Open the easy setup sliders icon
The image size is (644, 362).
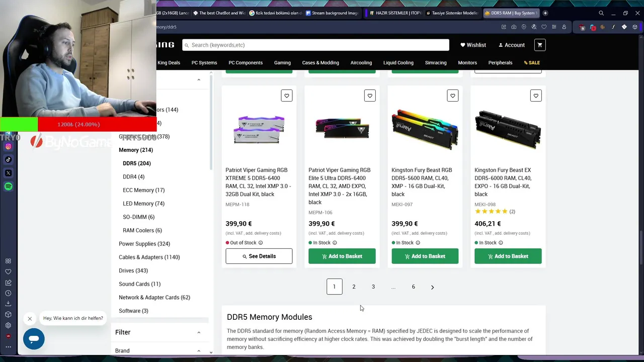(x=554, y=27)
